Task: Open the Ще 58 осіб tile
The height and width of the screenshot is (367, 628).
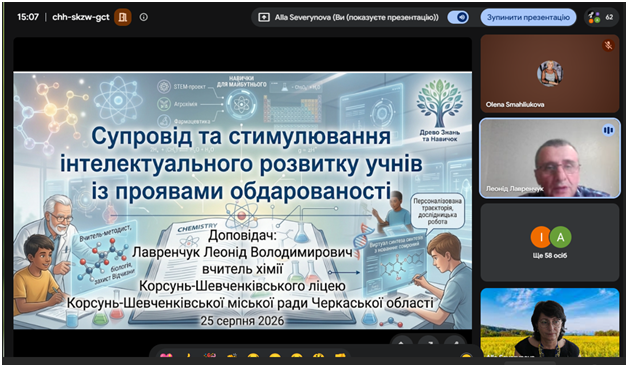Action: tap(550, 242)
